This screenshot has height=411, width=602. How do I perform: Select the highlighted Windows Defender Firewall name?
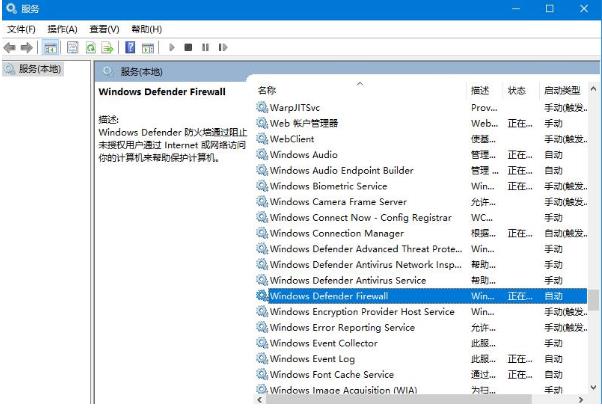pos(329,296)
